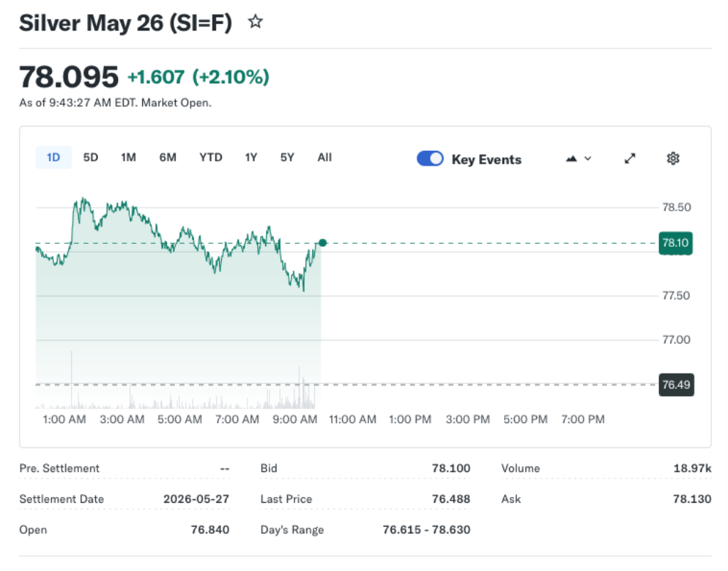The image size is (728, 571).
Task: Show the All-time chart
Action: tap(324, 157)
